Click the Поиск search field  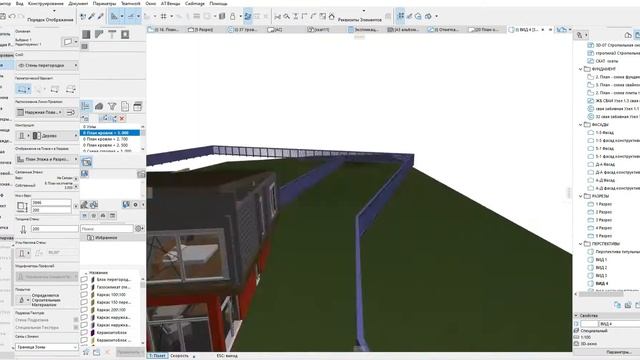click(107, 229)
